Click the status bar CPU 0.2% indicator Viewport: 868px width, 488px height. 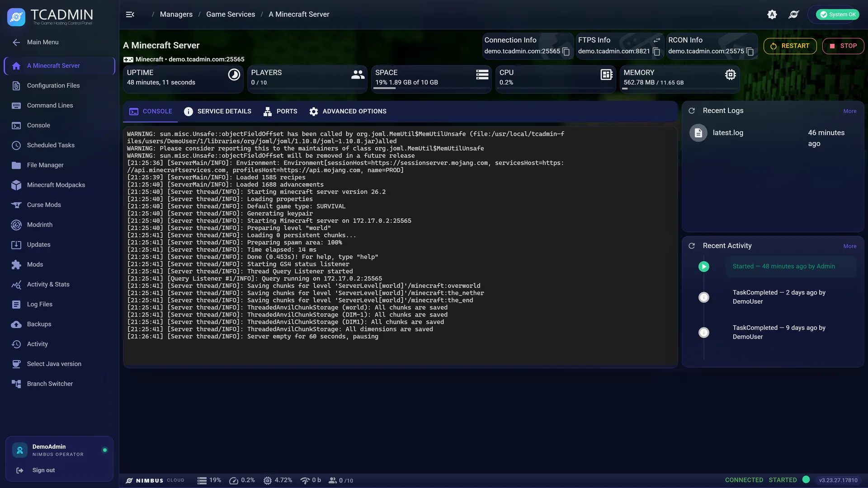242,480
